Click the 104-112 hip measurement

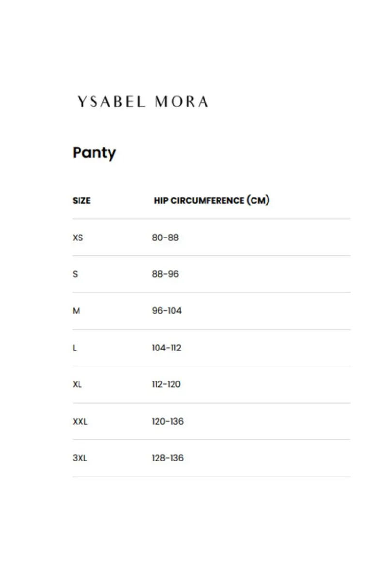tap(167, 348)
